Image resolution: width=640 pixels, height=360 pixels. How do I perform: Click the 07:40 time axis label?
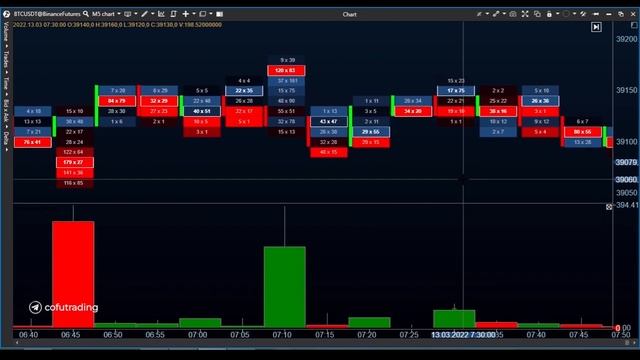pos(536,335)
